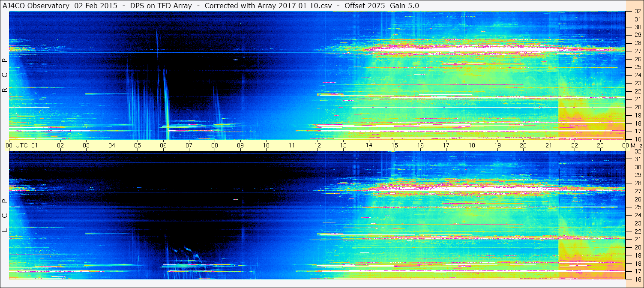This screenshot has height=288, width=644.
Task: Select the 10 hour marker on time axis
Action: [266, 145]
